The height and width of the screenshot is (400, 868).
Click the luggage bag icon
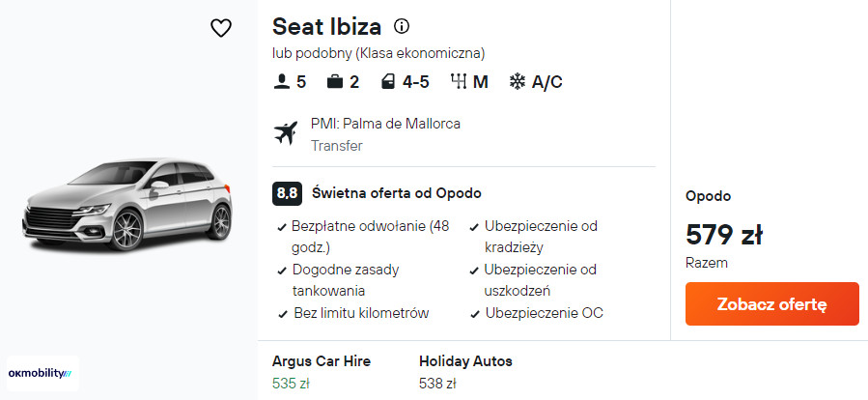pyautogui.click(x=335, y=82)
